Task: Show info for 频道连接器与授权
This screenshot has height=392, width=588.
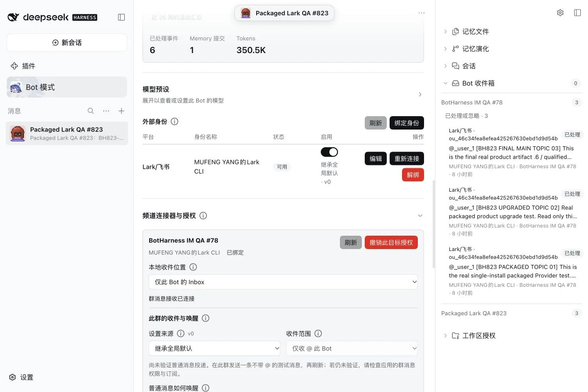Action: [203, 216]
